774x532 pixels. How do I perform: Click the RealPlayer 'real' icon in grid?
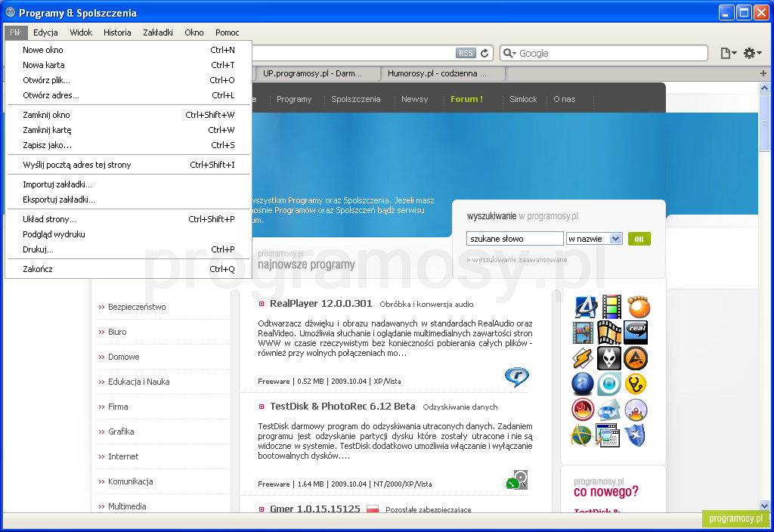pyautogui.click(x=636, y=332)
